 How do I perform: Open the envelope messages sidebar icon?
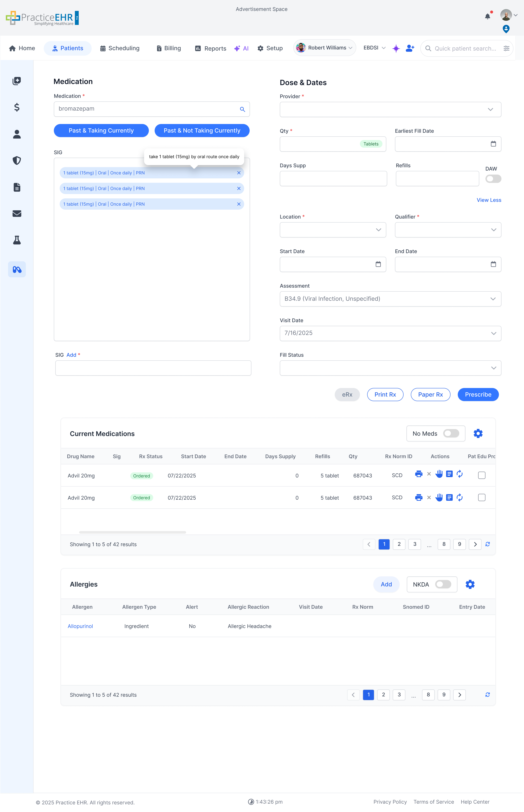pyautogui.click(x=17, y=213)
